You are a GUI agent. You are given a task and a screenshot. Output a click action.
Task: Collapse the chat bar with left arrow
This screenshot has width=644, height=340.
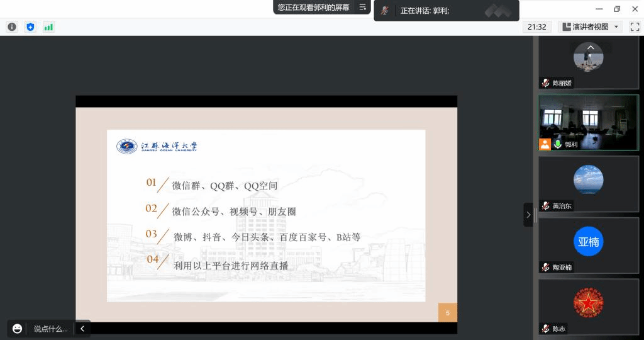[82, 329]
